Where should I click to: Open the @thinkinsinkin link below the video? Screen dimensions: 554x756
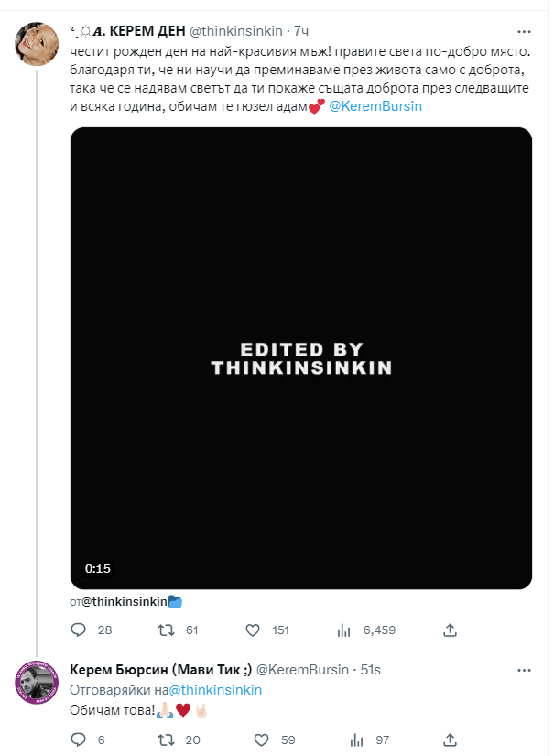125,601
